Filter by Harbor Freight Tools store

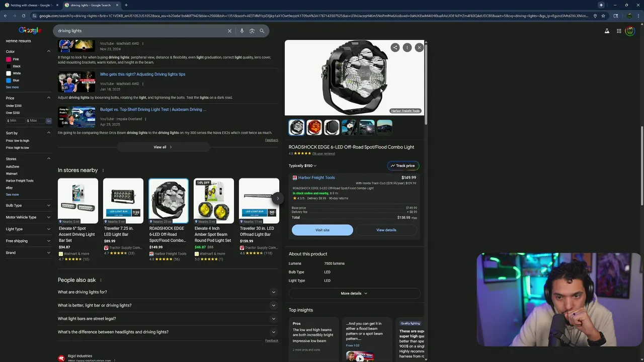(20, 180)
